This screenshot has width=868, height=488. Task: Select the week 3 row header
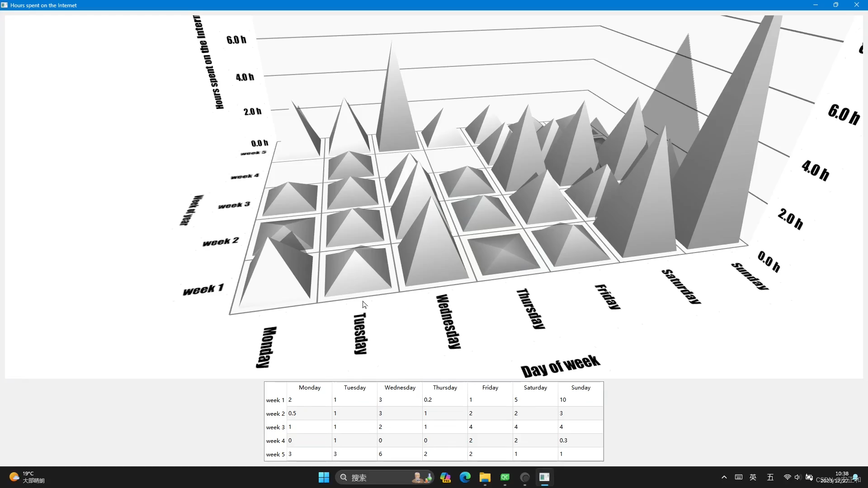[x=275, y=427]
